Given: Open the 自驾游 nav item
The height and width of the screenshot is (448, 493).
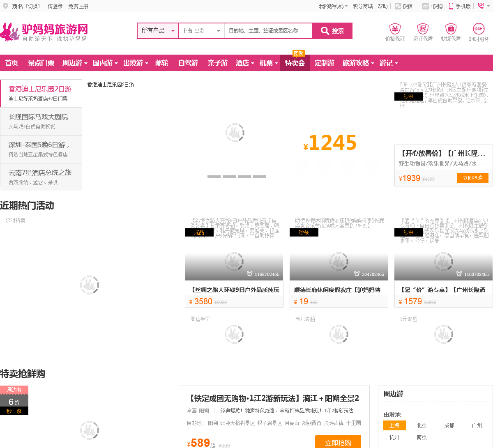Looking at the screenshot, I should 188,63.
